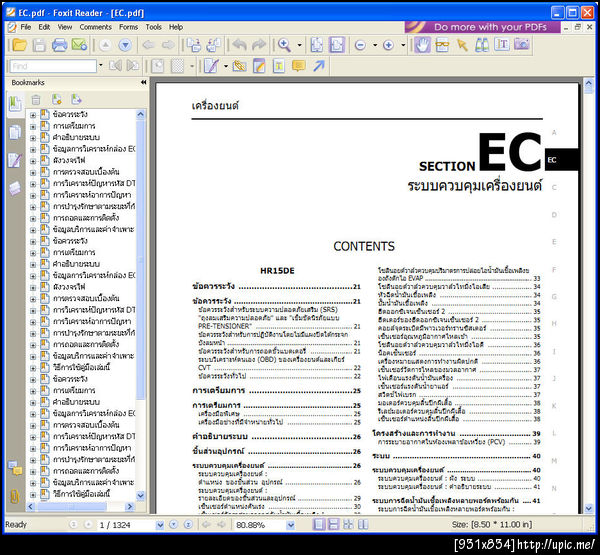This screenshot has width=600, height=555.
Task: Collapse the Bookmarks panel with double-arrow
Action: [x=143, y=82]
